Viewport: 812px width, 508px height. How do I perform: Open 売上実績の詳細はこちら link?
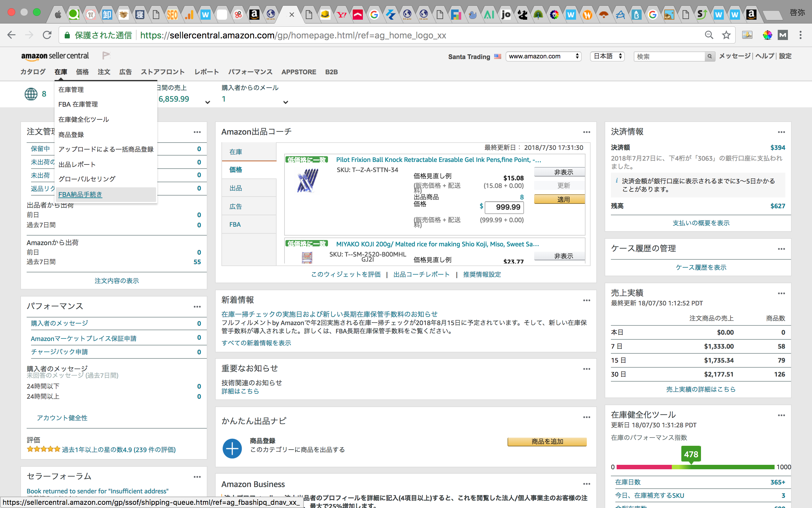[701, 389]
